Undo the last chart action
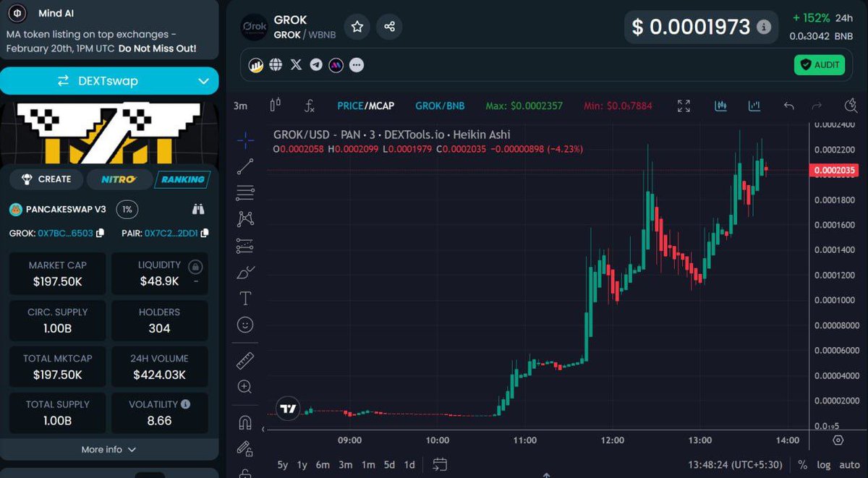868x478 pixels. [788, 106]
